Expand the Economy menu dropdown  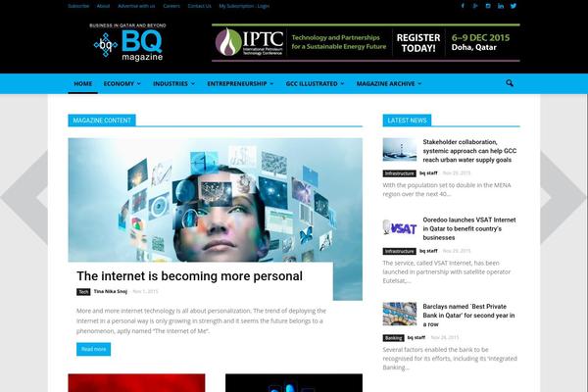point(122,84)
